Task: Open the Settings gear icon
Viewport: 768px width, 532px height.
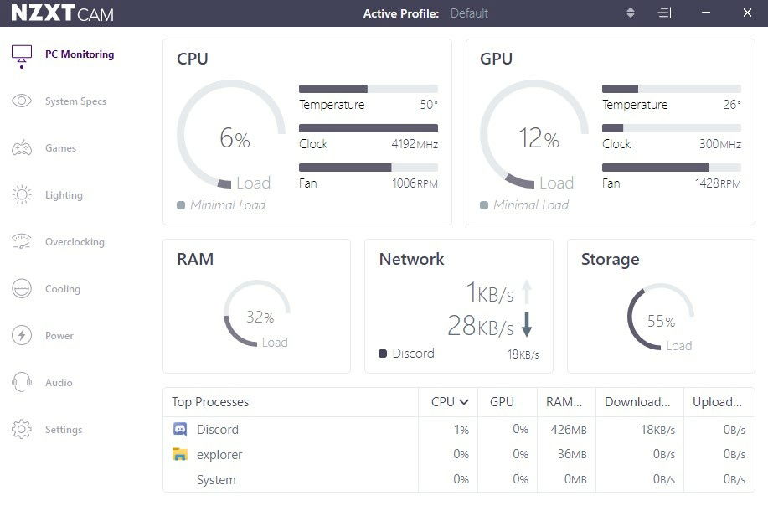Action: click(22, 430)
